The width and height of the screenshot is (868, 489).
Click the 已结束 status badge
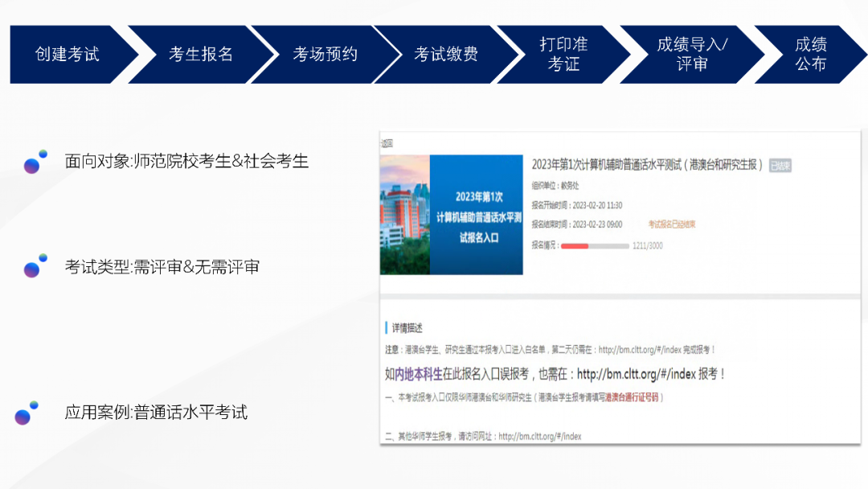click(x=780, y=165)
